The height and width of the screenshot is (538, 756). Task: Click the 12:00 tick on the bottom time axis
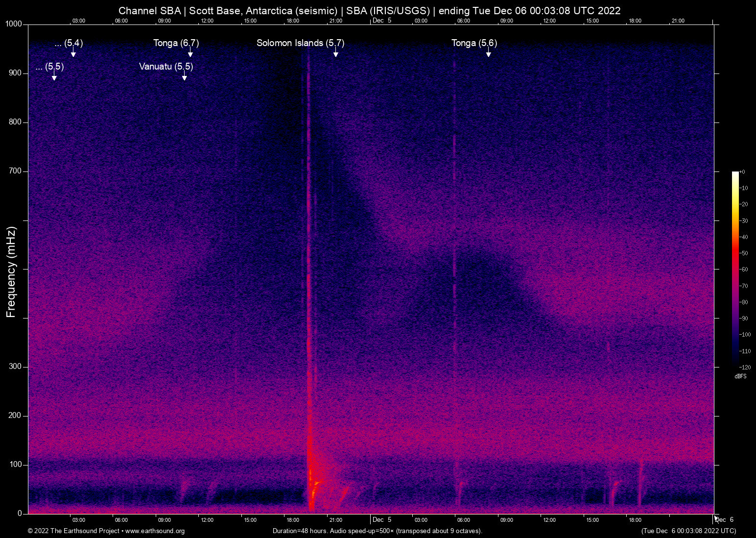point(207,520)
